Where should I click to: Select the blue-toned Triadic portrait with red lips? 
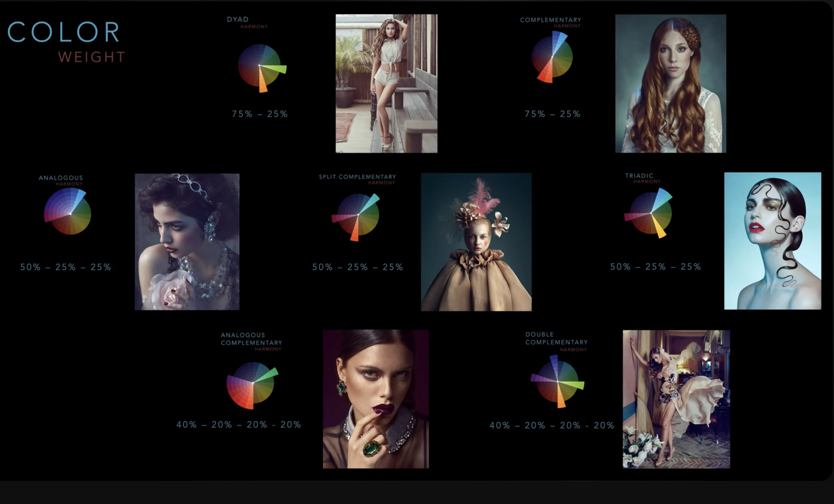click(772, 241)
